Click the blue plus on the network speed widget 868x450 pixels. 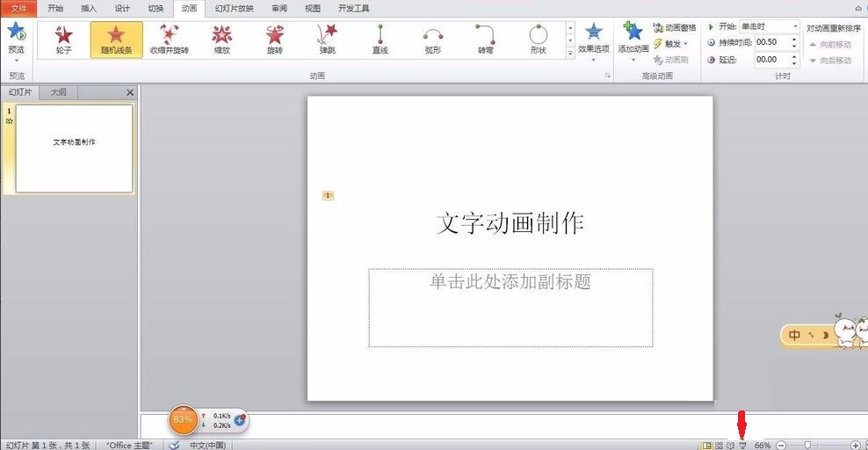coord(240,420)
